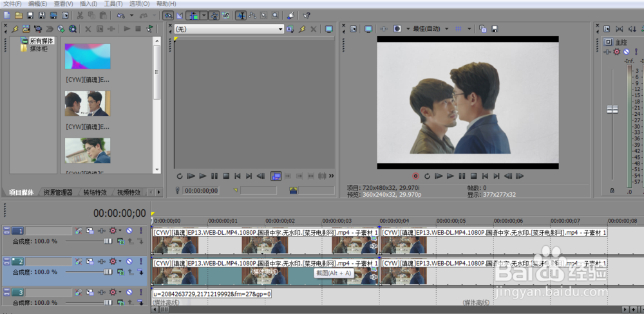Open automation settings gear on track 1

point(113,231)
